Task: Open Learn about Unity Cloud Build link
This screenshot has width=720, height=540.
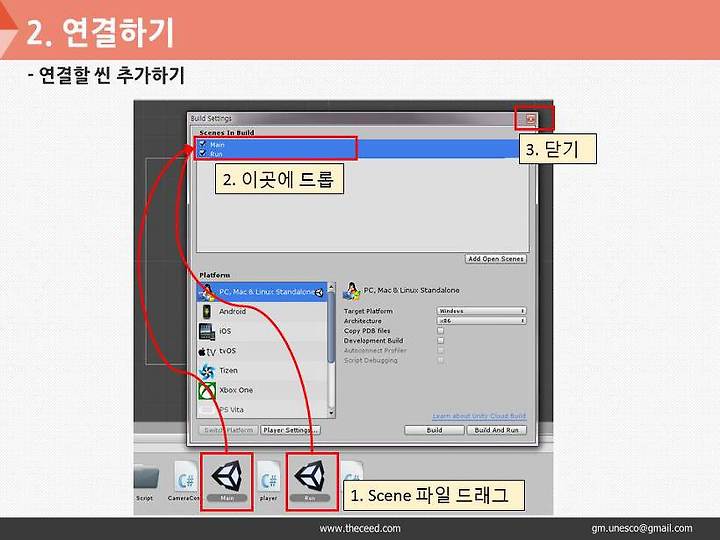Action: point(479,416)
